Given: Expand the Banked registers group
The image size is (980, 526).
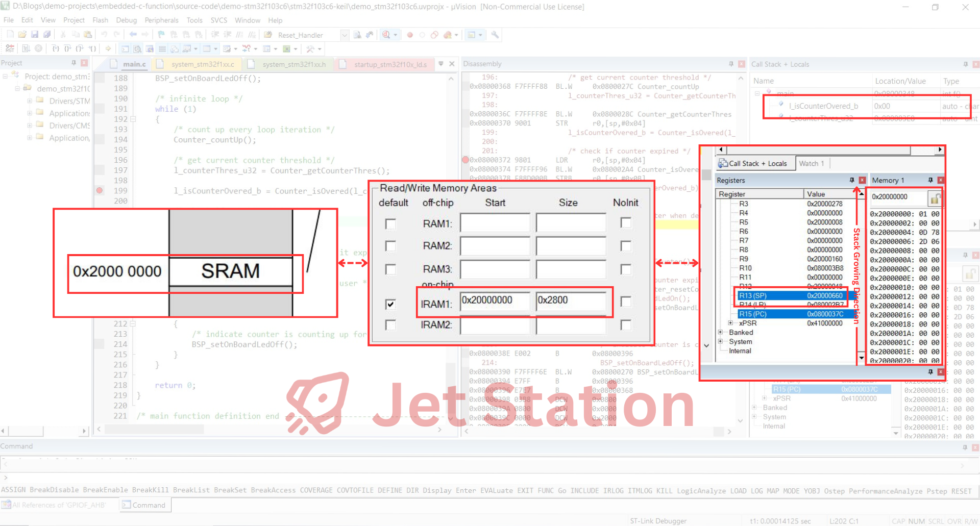Looking at the screenshot, I should click(x=721, y=332).
